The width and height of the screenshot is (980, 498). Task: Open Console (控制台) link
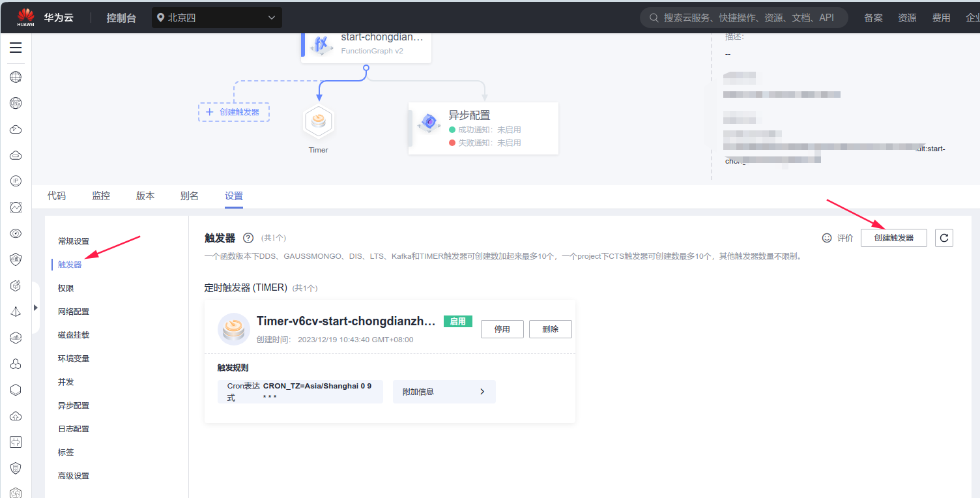click(x=121, y=18)
